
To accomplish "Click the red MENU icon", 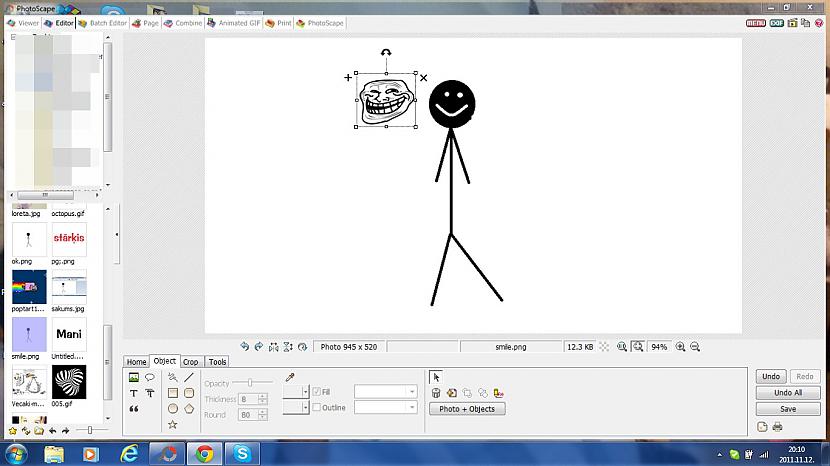I will (x=755, y=23).
